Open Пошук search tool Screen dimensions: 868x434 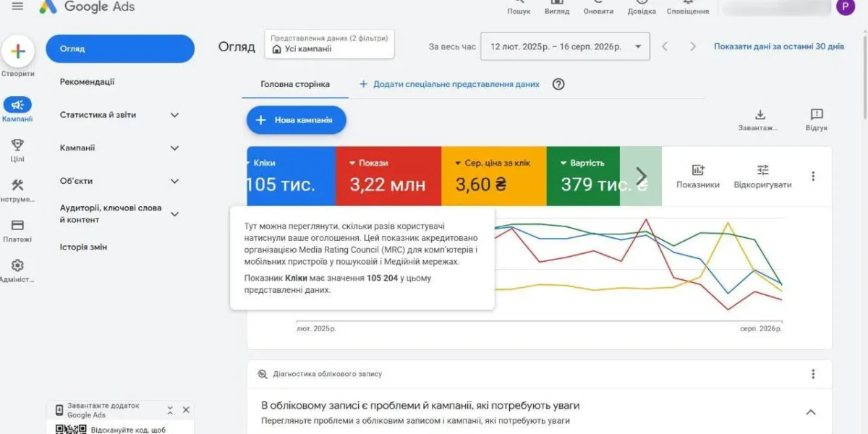[x=519, y=7]
